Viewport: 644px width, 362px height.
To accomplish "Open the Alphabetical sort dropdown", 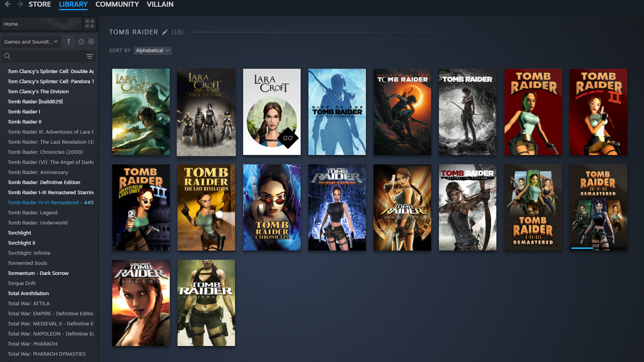I will click(153, 50).
